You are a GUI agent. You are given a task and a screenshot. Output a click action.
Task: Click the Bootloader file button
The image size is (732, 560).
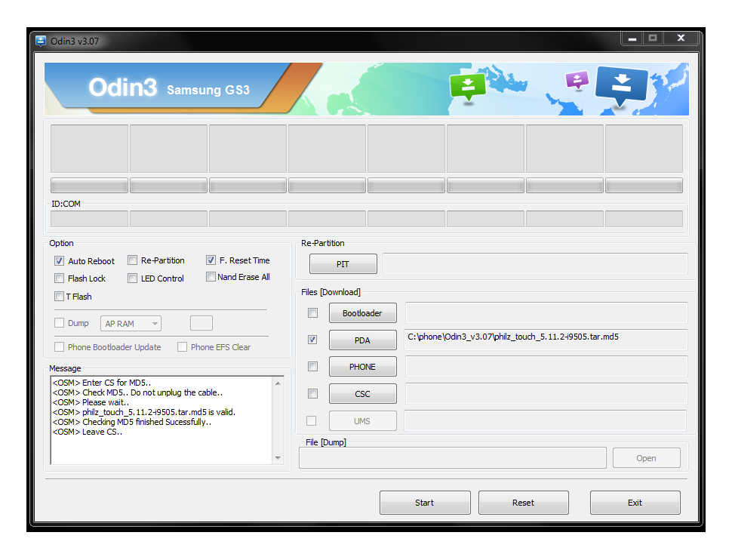[363, 313]
